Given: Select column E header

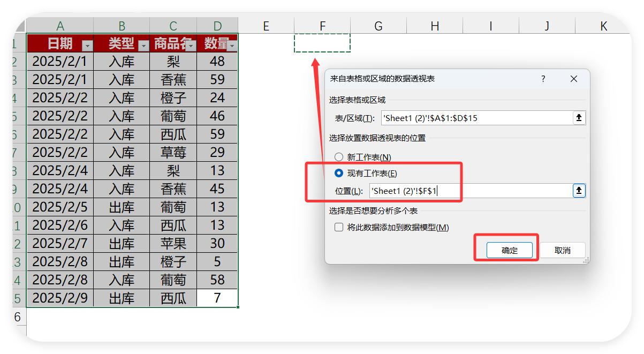Looking at the screenshot, I should 266,26.
